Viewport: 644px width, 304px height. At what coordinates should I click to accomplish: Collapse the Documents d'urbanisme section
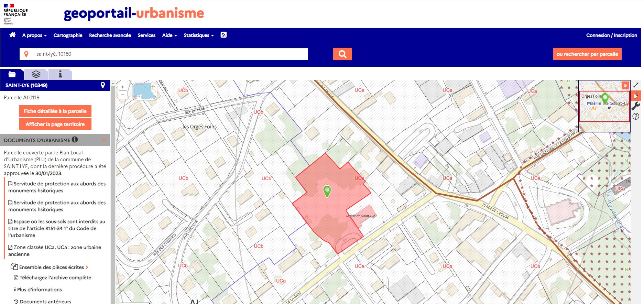click(104, 140)
